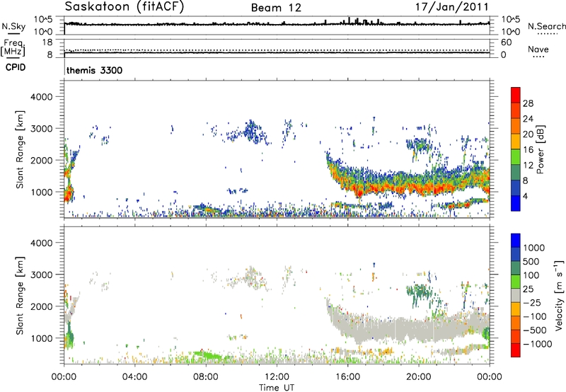Click the blue scatter cluster near 10:30 at 3000 km in power panel
The width and height of the screenshot is (566, 392).
coord(253,132)
